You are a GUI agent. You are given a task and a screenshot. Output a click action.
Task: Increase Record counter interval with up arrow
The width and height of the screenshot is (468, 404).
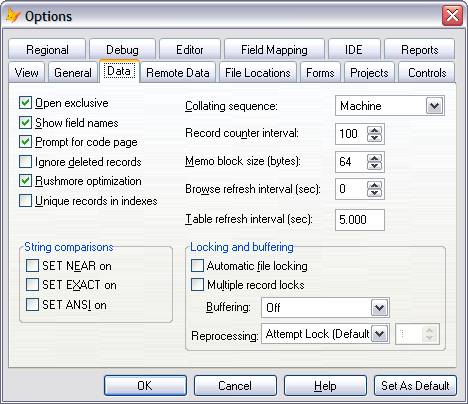click(x=374, y=130)
